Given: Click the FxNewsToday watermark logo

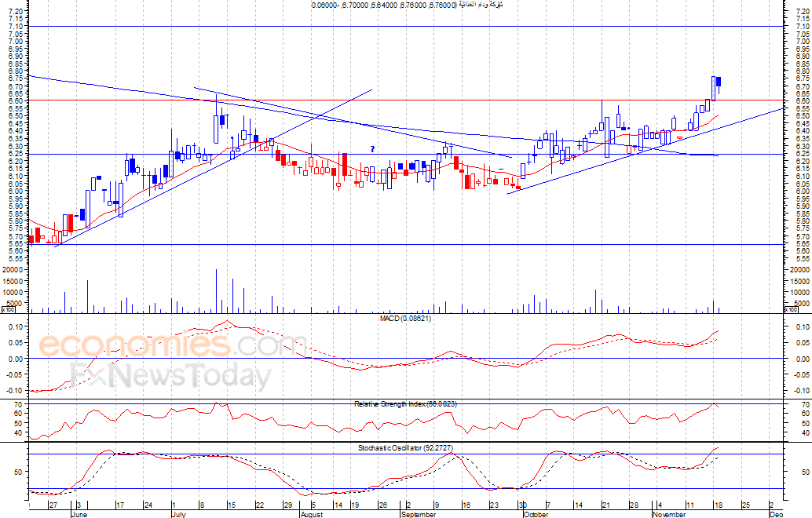Looking at the screenshot, I should point(170,377).
